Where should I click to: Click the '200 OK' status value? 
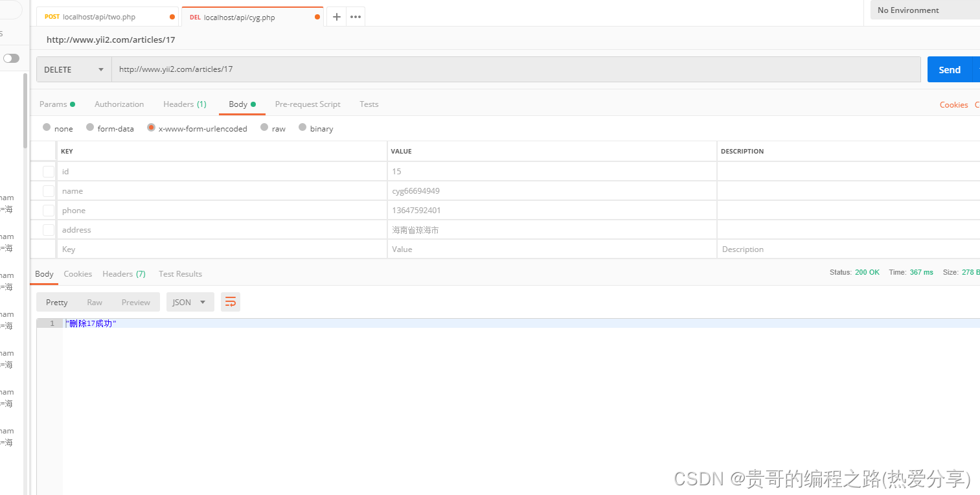[867, 273]
